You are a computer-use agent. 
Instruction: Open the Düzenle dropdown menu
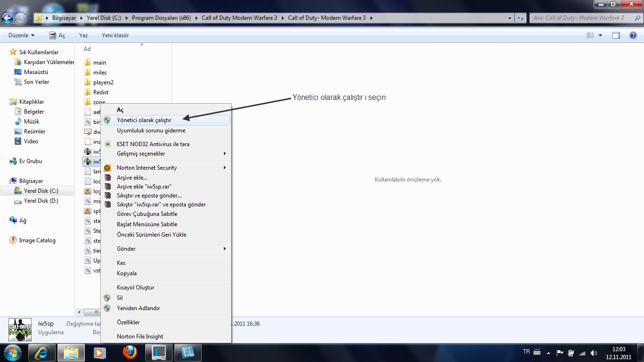pyautogui.click(x=21, y=35)
